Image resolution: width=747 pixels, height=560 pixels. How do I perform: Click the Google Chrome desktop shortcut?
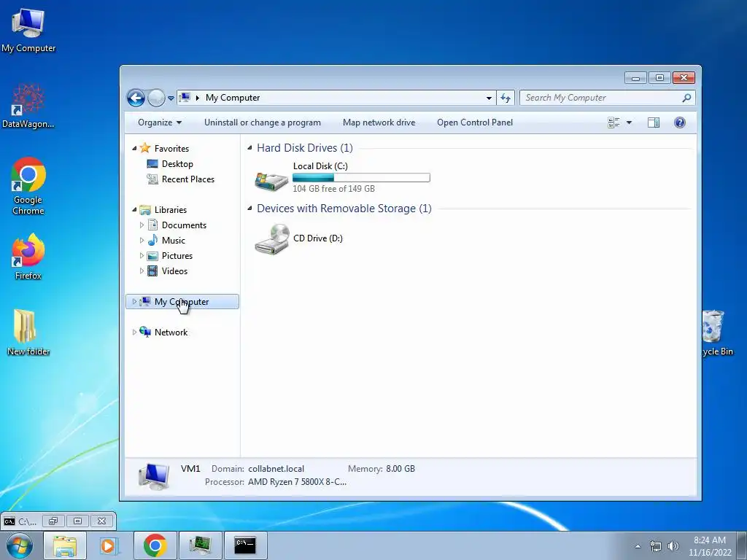[28, 186]
